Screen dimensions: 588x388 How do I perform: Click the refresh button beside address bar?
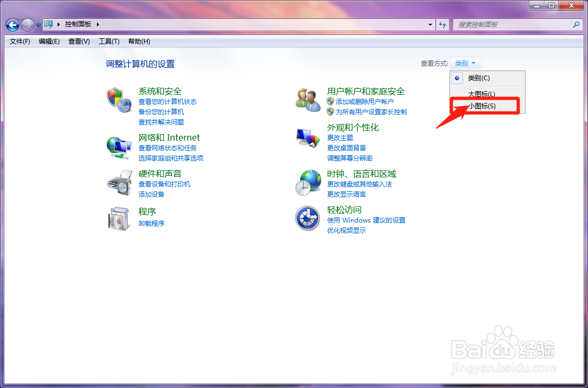point(443,25)
